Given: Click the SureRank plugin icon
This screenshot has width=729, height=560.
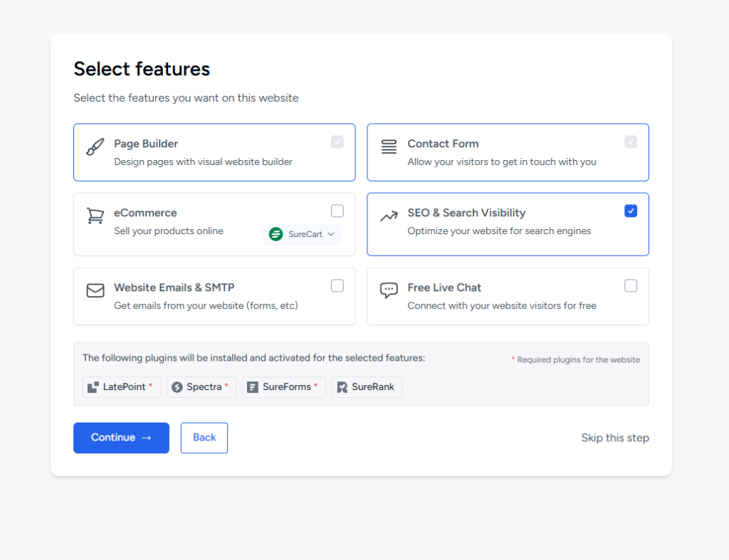Looking at the screenshot, I should click(x=342, y=387).
